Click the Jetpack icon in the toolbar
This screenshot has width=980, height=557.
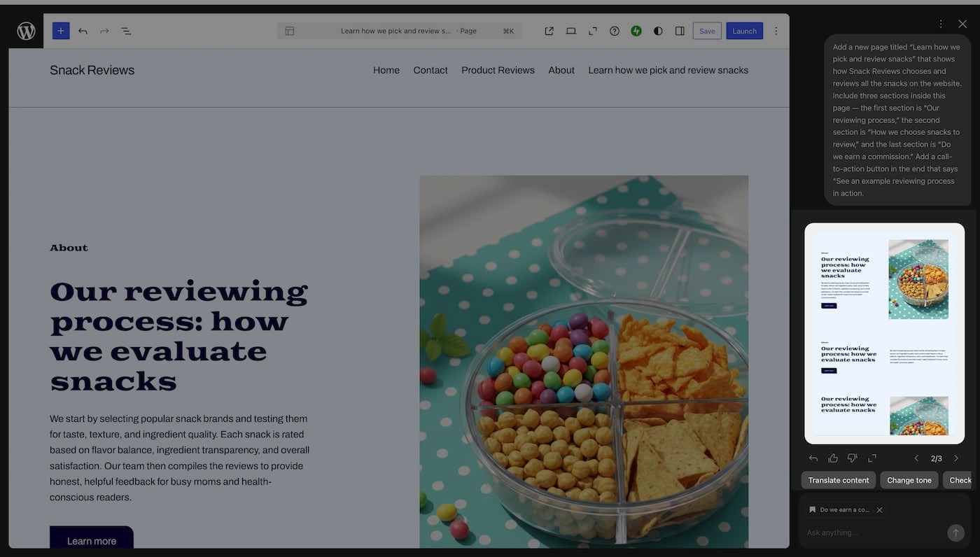[x=636, y=31]
